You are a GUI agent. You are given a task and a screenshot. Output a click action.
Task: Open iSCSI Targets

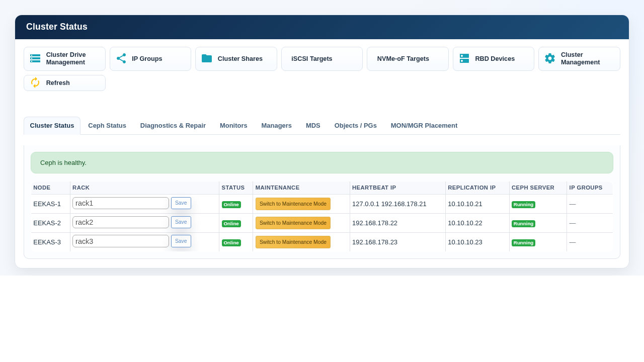coord(322,59)
